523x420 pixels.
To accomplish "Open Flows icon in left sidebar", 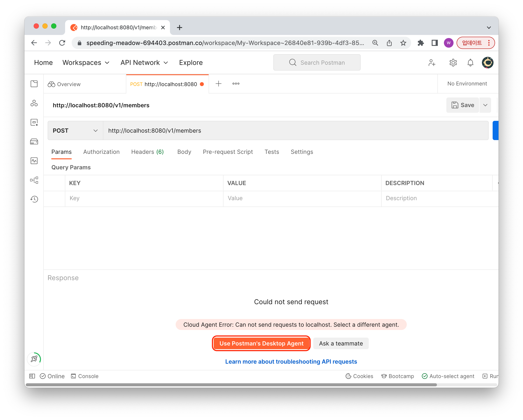I will pos(34,180).
